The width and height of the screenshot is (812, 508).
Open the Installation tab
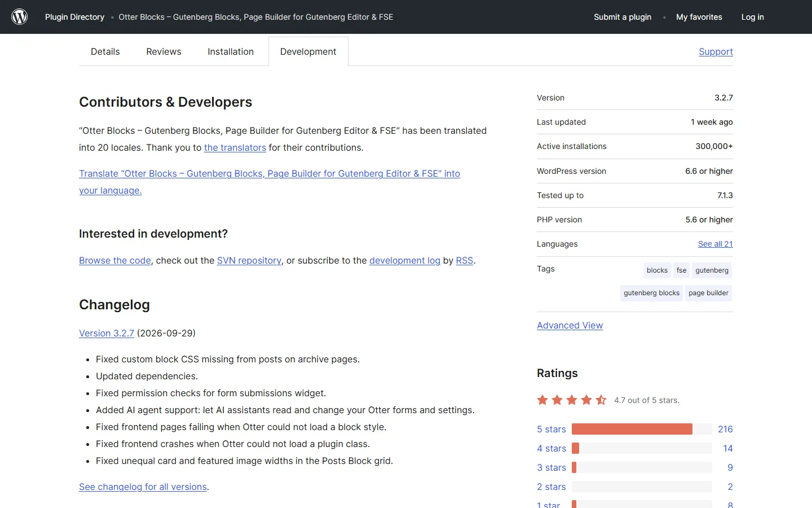click(x=231, y=51)
